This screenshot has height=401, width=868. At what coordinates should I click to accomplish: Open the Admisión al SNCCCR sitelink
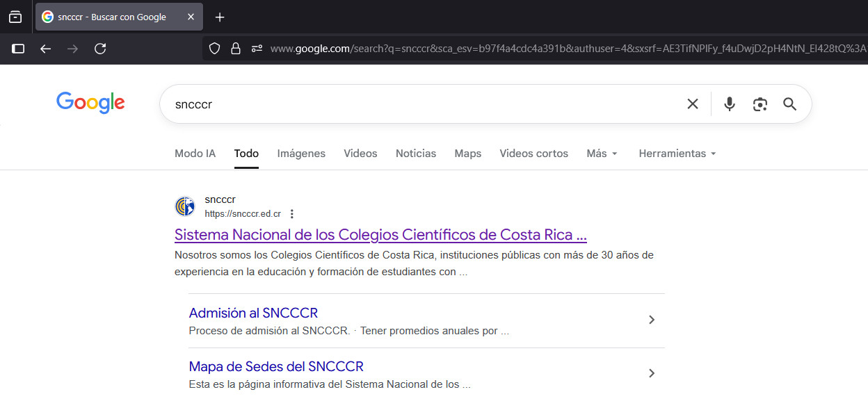click(253, 313)
